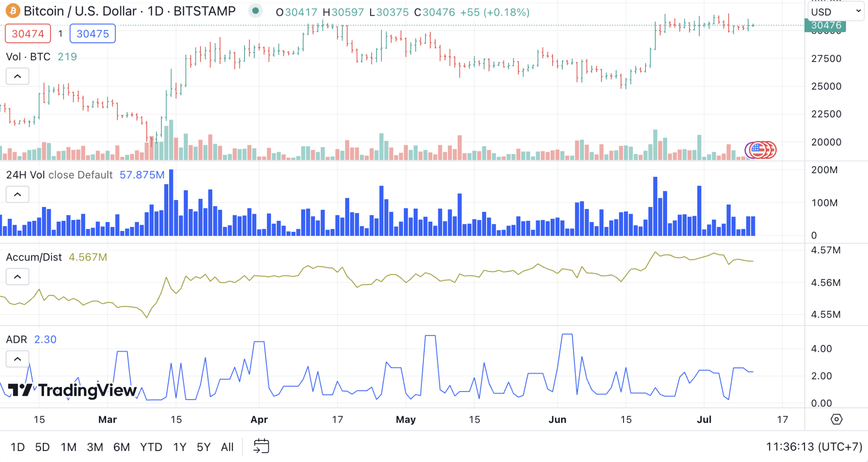Open the go-to-date calendar icon
This screenshot has width=868, height=462.
pos(261,446)
